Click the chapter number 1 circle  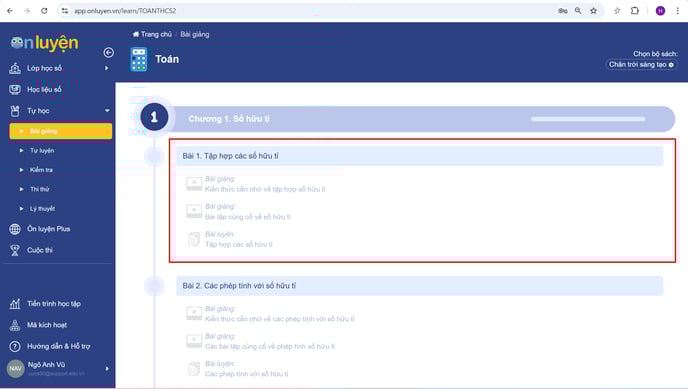(x=154, y=117)
